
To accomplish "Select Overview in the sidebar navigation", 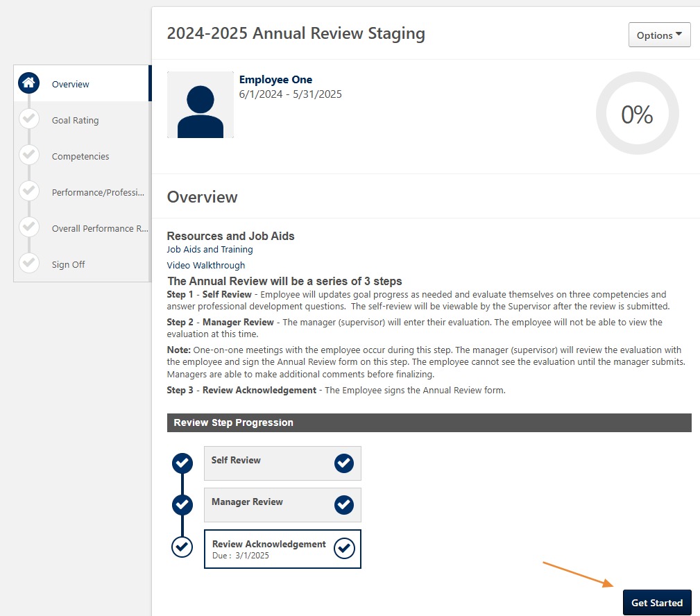I will pyautogui.click(x=70, y=85).
